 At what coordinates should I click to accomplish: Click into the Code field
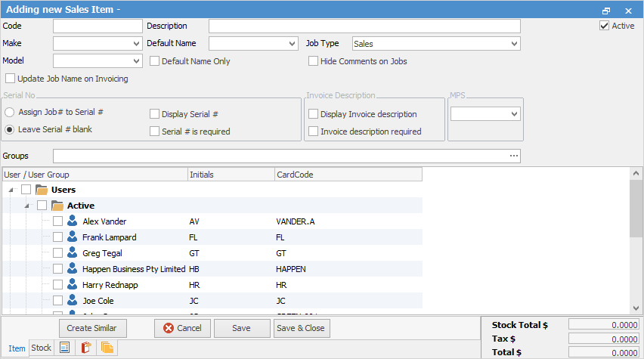(98, 26)
